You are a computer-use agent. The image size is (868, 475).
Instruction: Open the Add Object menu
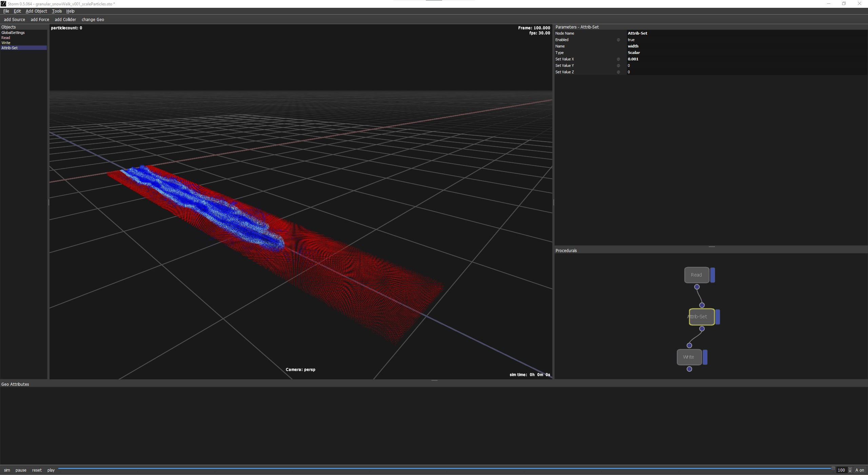36,11
